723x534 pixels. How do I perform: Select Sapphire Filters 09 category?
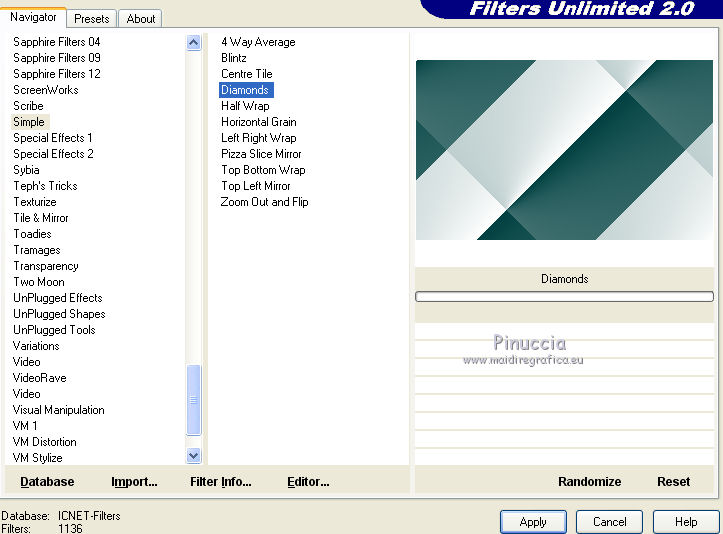[x=57, y=58]
